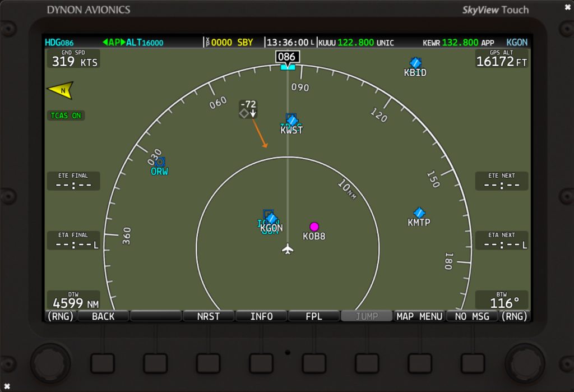Viewport: 574px width, 392px height.
Task: Click the ORW VOR symbol
Action: [160, 162]
